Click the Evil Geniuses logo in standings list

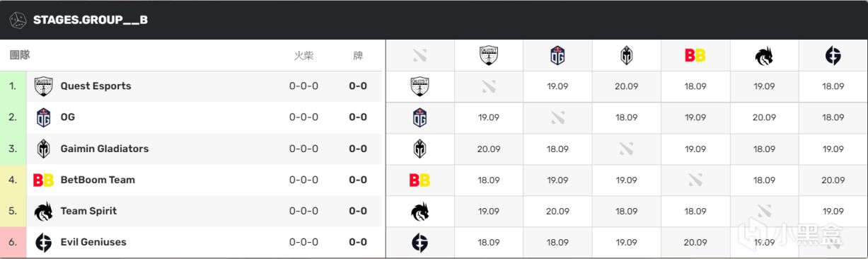pyautogui.click(x=44, y=242)
